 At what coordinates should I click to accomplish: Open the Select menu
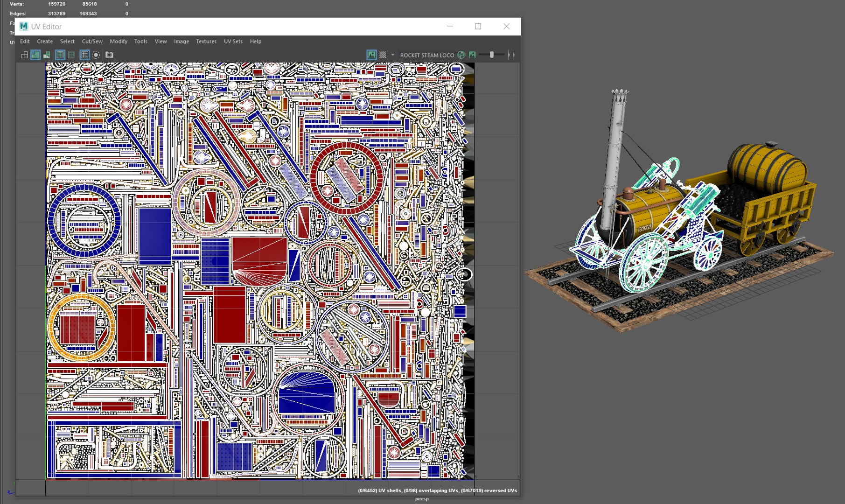(67, 42)
